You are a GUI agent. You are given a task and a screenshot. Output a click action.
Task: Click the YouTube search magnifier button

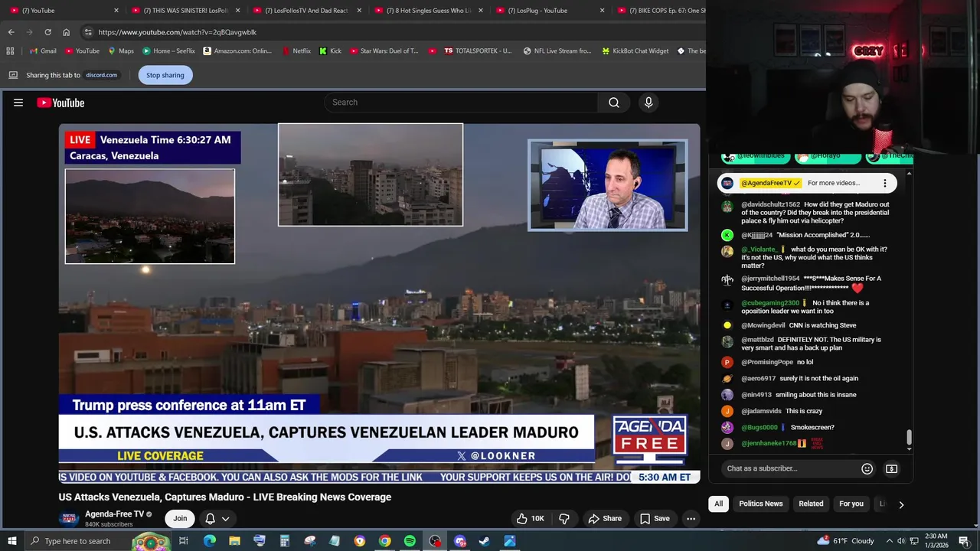click(x=614, y=103)
